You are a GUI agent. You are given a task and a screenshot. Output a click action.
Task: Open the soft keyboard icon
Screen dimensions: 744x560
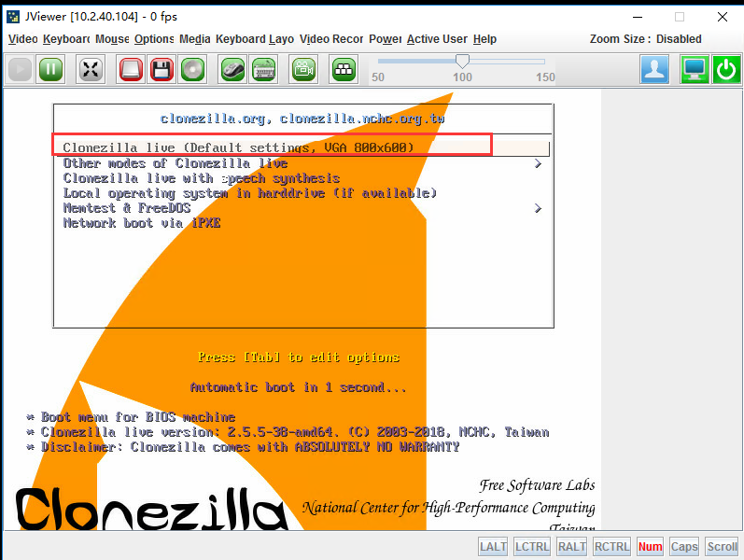tap(264, 69)
